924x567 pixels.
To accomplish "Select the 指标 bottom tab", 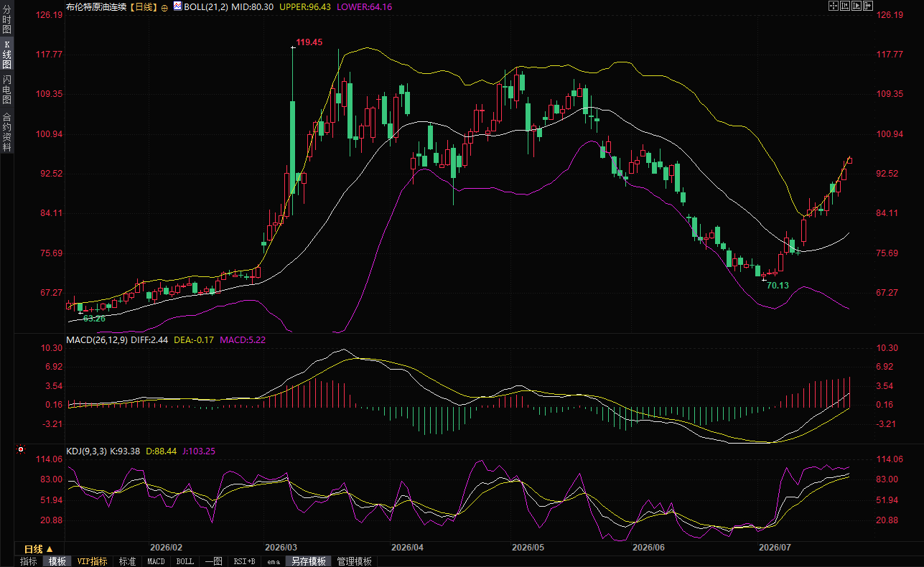I will [28, 561].
